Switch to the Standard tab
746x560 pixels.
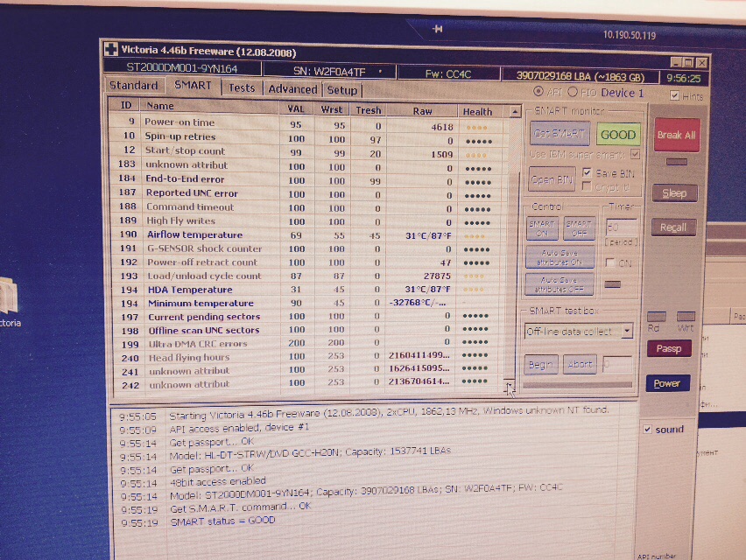[x=134, y=86]
